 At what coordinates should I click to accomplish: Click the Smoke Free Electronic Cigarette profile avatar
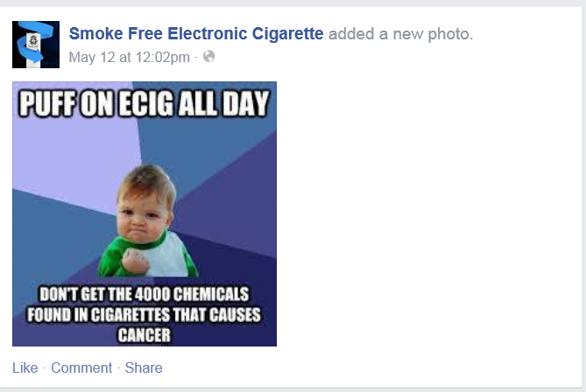coord(36,45)
